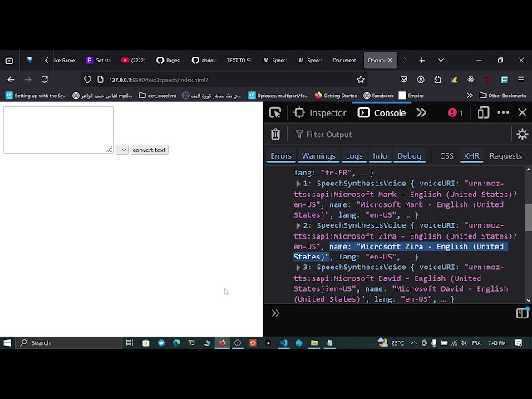Open the Facebook bookmark
Screen dimensions: 532x399
point(378,96)
